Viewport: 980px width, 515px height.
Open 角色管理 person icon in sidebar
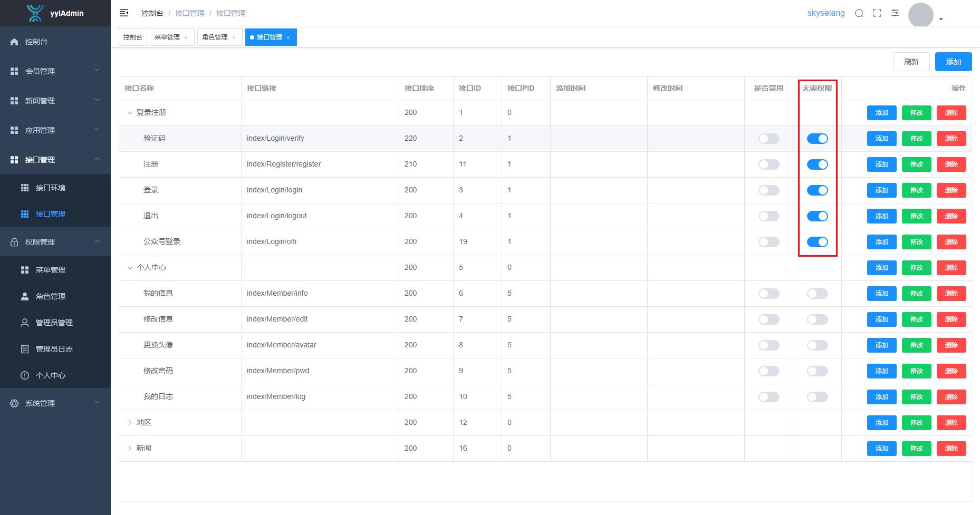[x=25, y=296]
